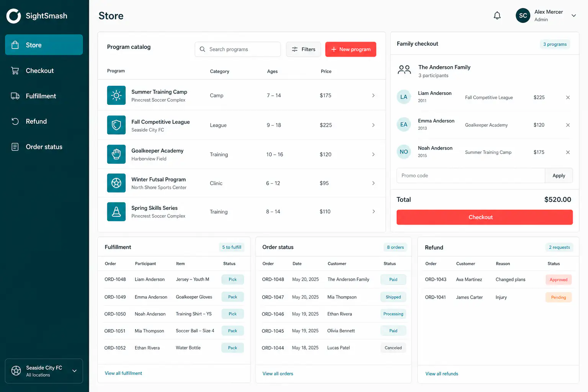
Task: Click the Winter Futsal Program ball icon
Action: point(116,183)
